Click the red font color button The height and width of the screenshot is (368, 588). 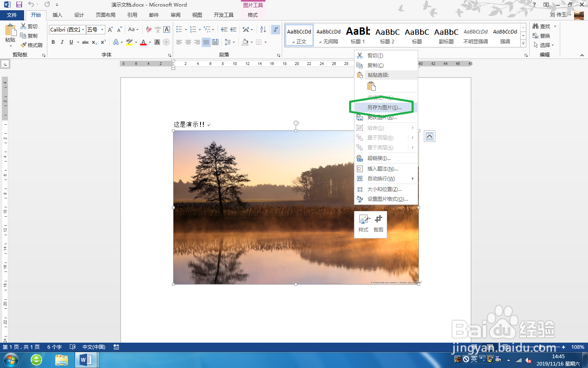[143, 42]
